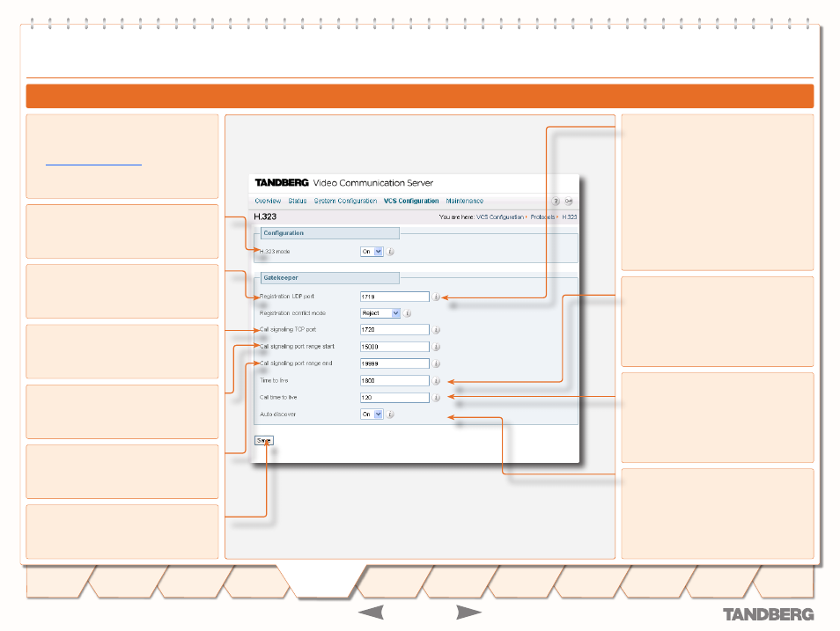840x631 pixels.
Task: Click the 'Call signaling port range end' label
Action: (x=296, y=363)
